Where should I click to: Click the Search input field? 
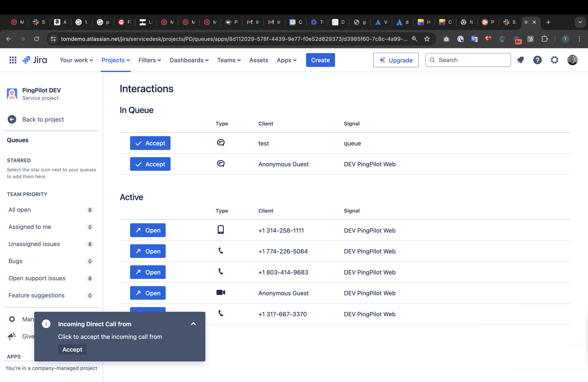[471, 60]
